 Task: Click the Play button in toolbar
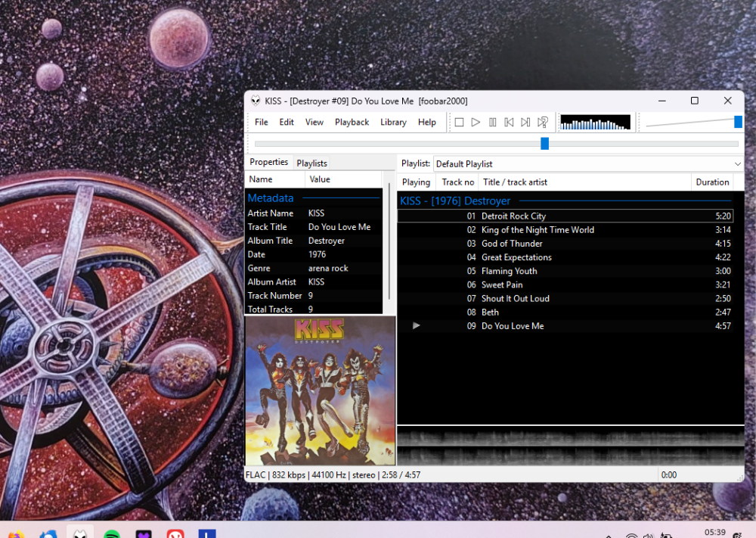point(476,122)
